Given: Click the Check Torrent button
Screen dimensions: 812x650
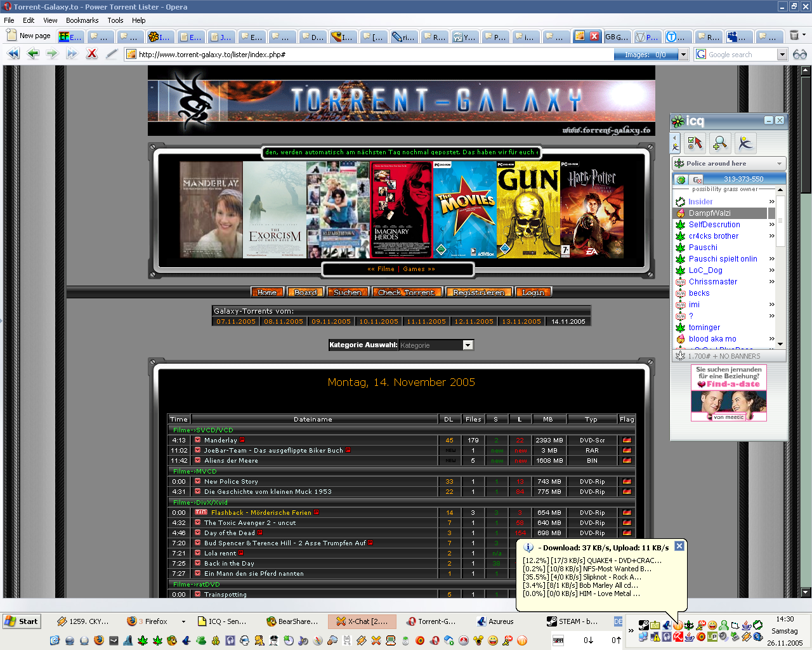Looking at the screenshot, I should point(406,292).
